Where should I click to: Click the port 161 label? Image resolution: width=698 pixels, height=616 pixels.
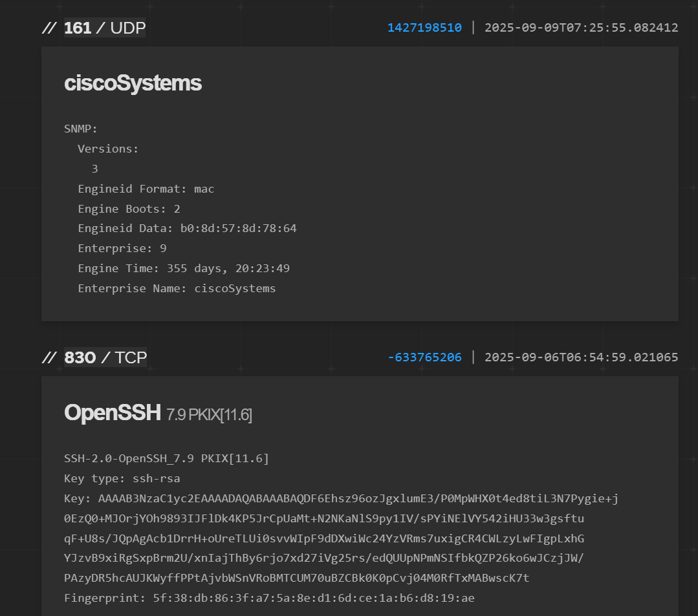point(78,28)
